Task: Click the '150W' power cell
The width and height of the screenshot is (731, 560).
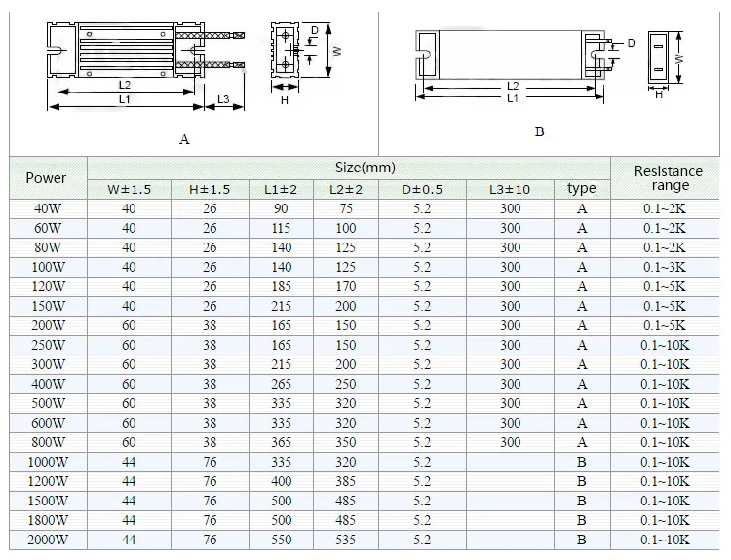Action: 48,306
